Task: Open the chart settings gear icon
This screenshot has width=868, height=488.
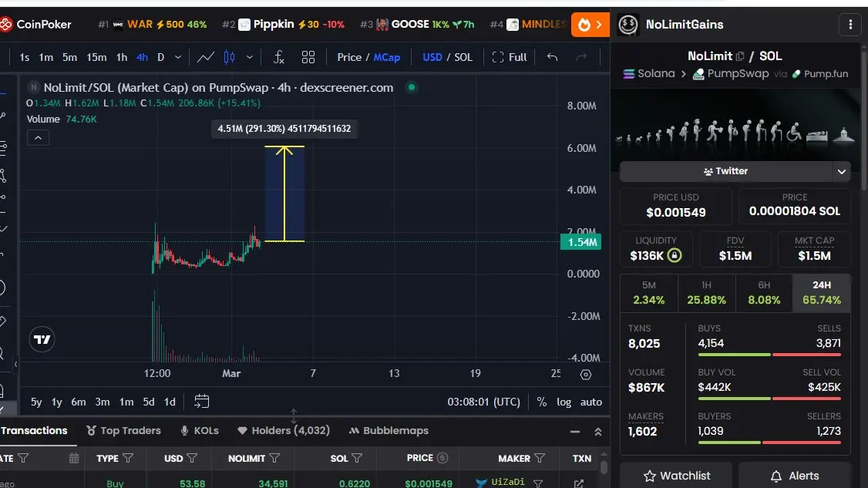Action: (586, 375)
